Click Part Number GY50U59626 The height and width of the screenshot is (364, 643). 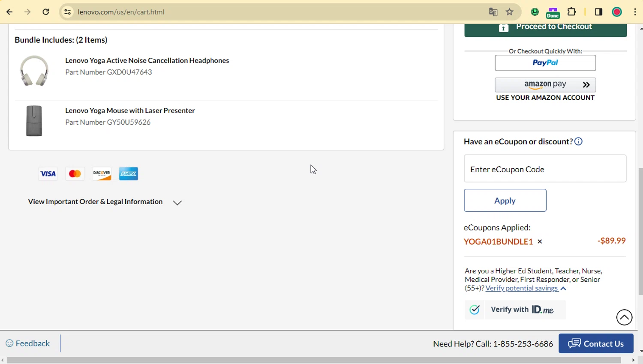tap(108, 122)
